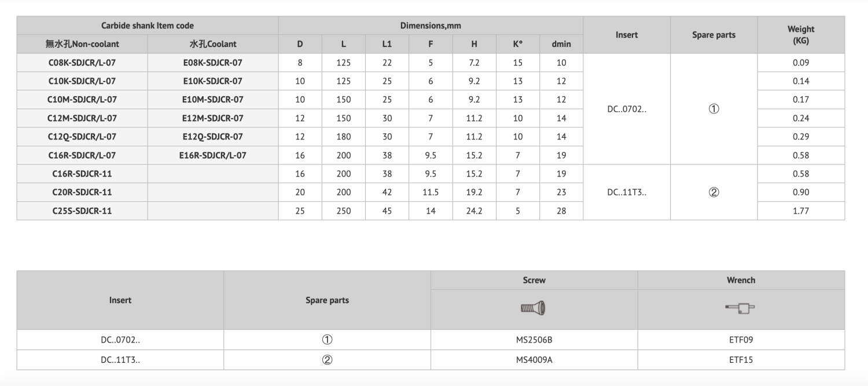The width and height of the screenshot is (868, 386).
Task: Click the wrench icon image
Action: pyautogui.click(x=741, y=308)
